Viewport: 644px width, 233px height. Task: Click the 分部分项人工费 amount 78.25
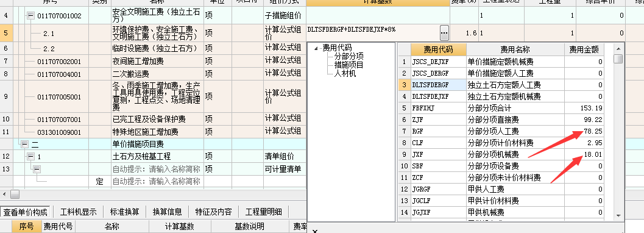[x=584, y=132]
